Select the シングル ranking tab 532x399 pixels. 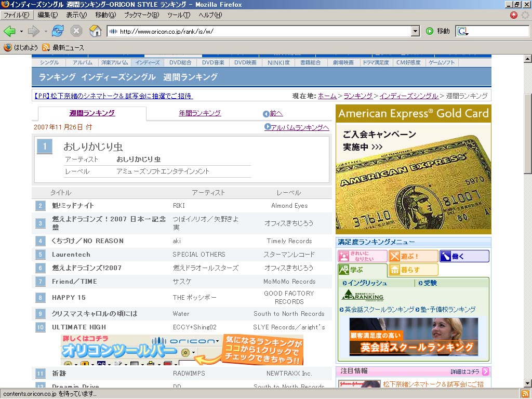(49, 62)
